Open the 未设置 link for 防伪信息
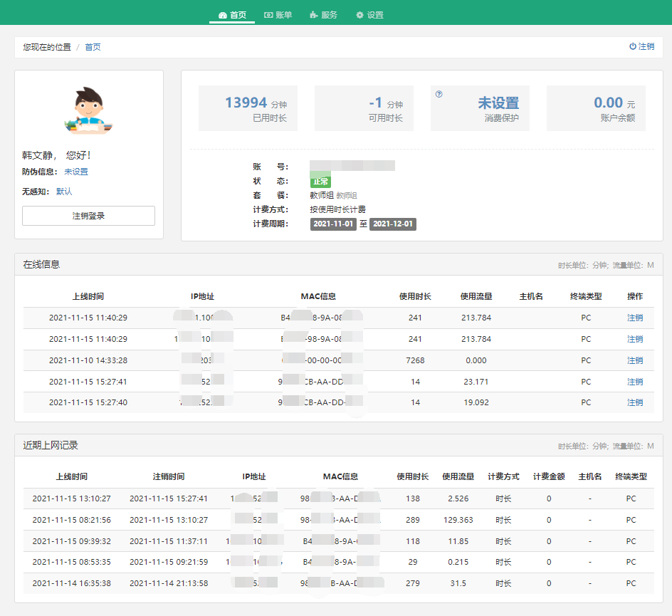Screen dimensions: 672x616 (76, 172)
